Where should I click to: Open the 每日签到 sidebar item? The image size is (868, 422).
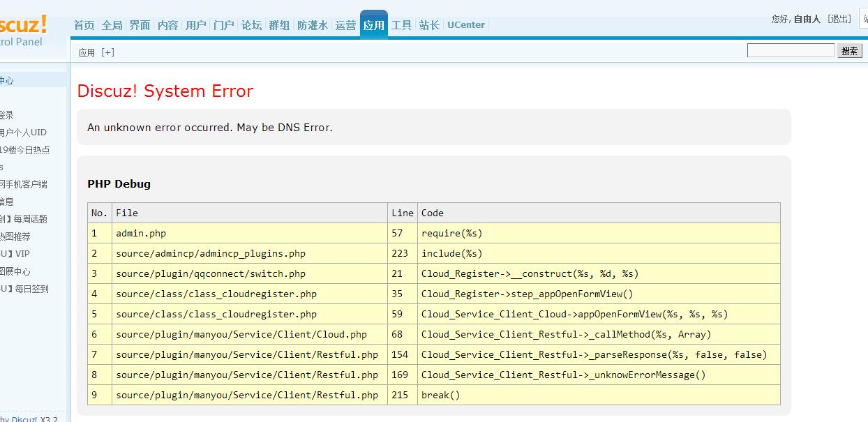(24, 289)
